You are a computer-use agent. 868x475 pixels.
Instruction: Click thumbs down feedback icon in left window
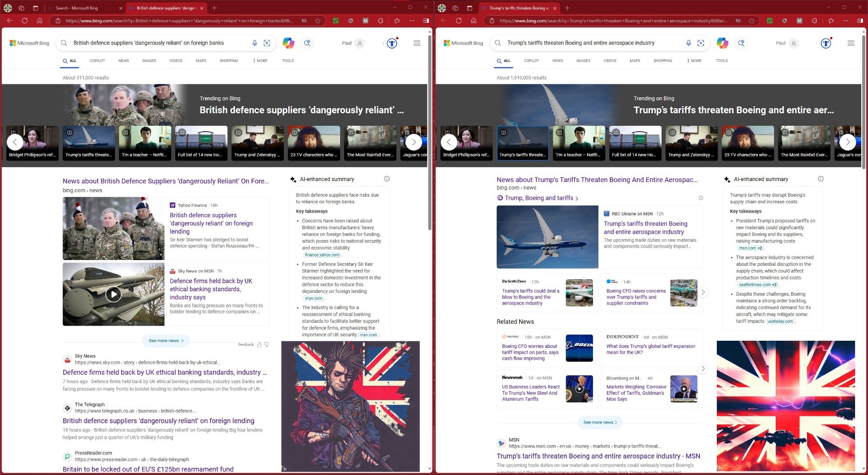pyautogui.click(x=267, y=344)
